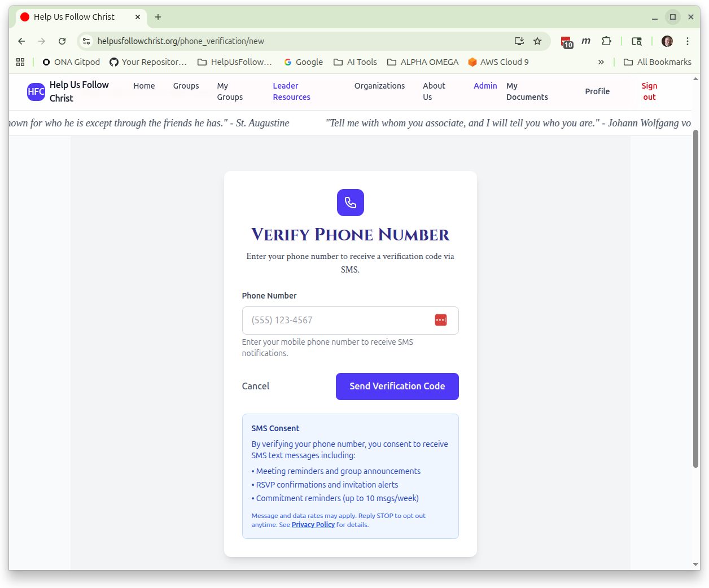Select Admin in the site navigation

click(485, 86)
